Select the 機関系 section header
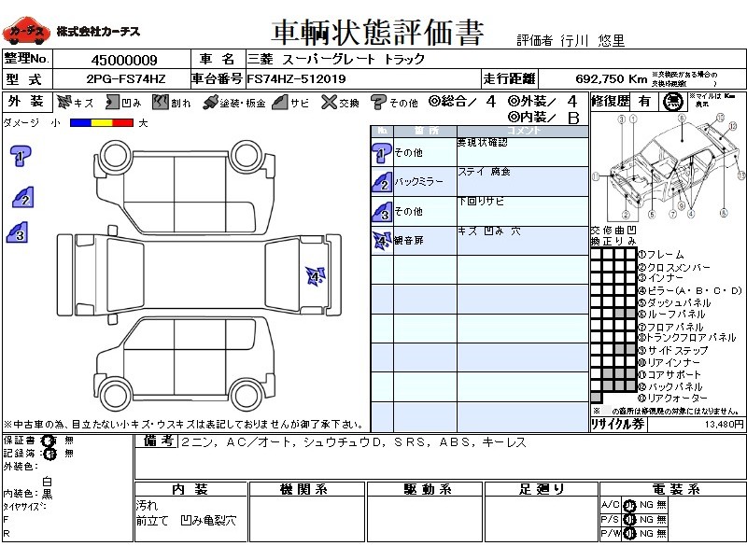The image size is (747, 560). (x=307, y=489)
